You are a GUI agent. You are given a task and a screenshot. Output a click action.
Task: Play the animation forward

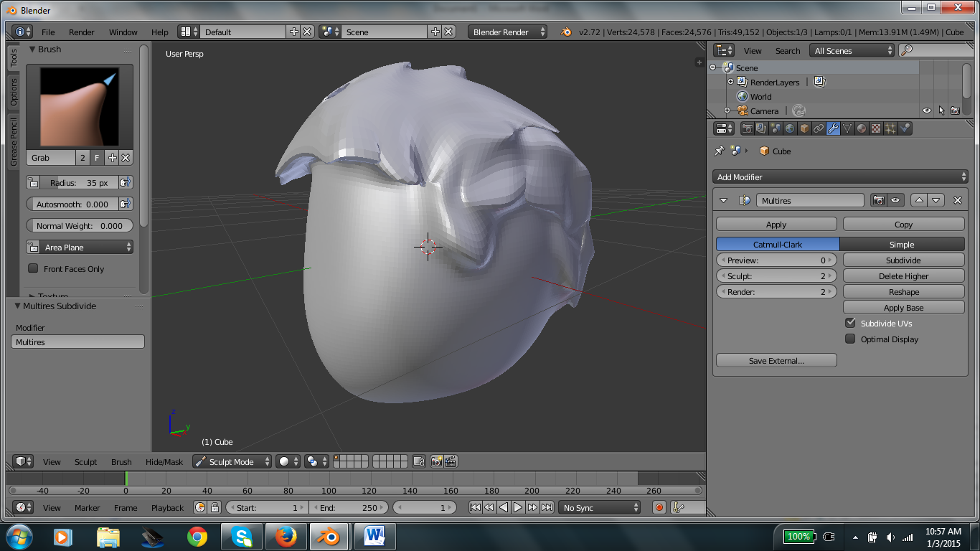point(518,507)
